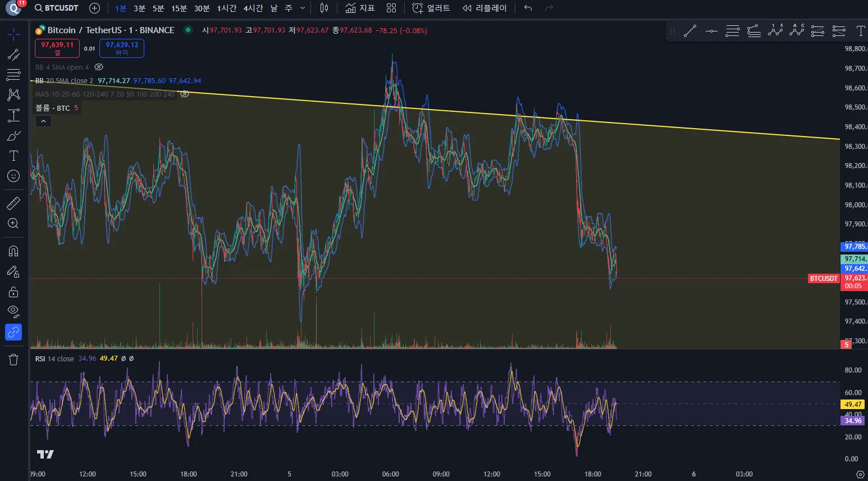Click the red 97,639.11 sell button

57,48
